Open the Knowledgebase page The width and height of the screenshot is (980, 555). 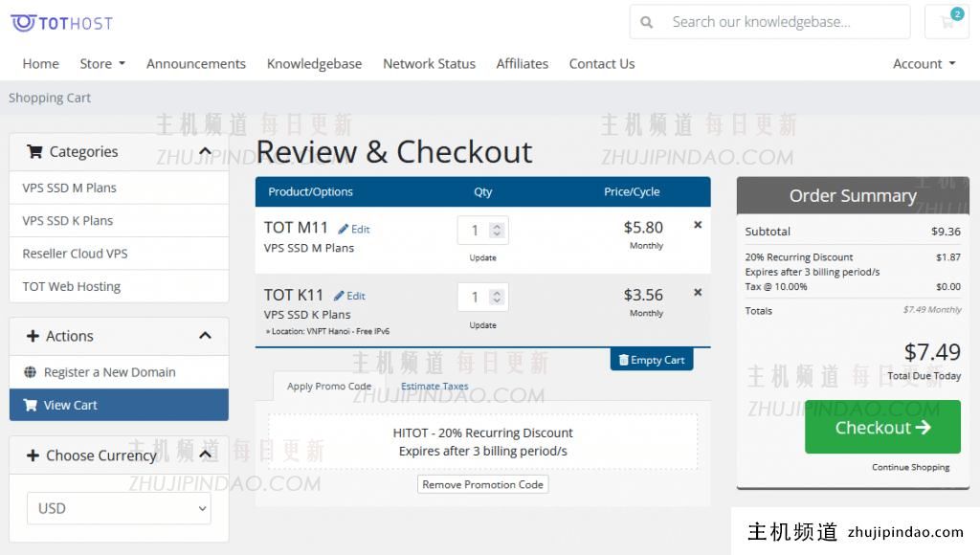click(314, 64)
